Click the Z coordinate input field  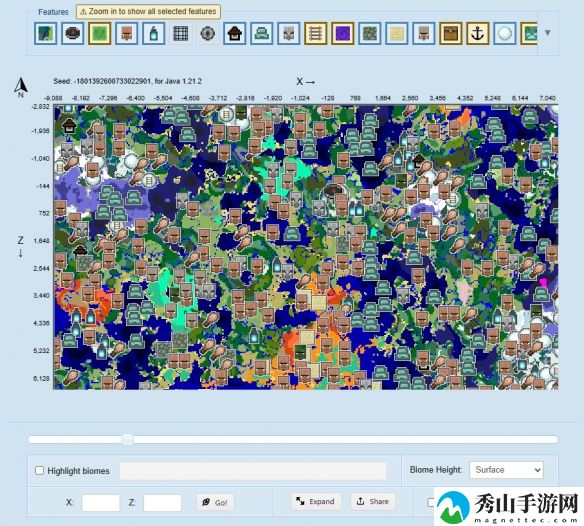(162, 503)
